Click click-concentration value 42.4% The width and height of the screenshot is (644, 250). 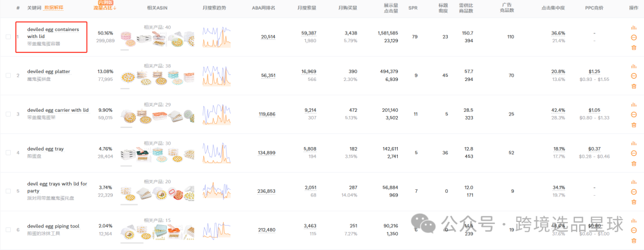[x=558, y=110]
